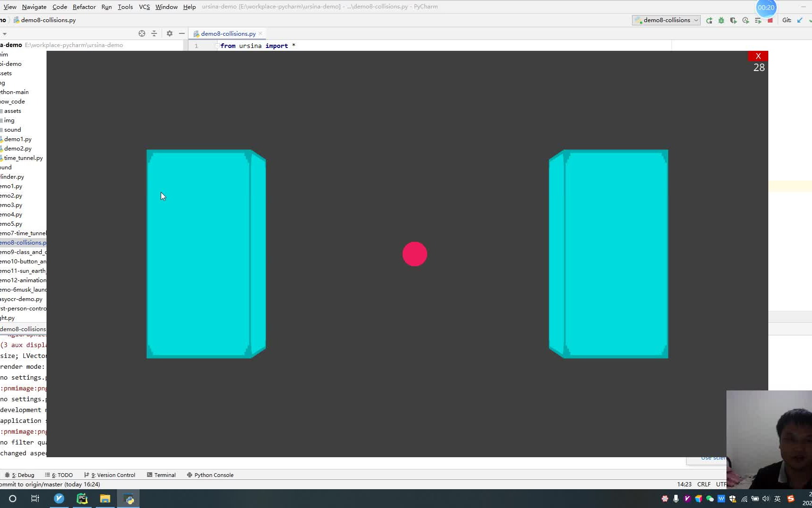The width and height of the screenshot is (812, 508).
Task: Commit changes to Git
Action: coord(811,20)
